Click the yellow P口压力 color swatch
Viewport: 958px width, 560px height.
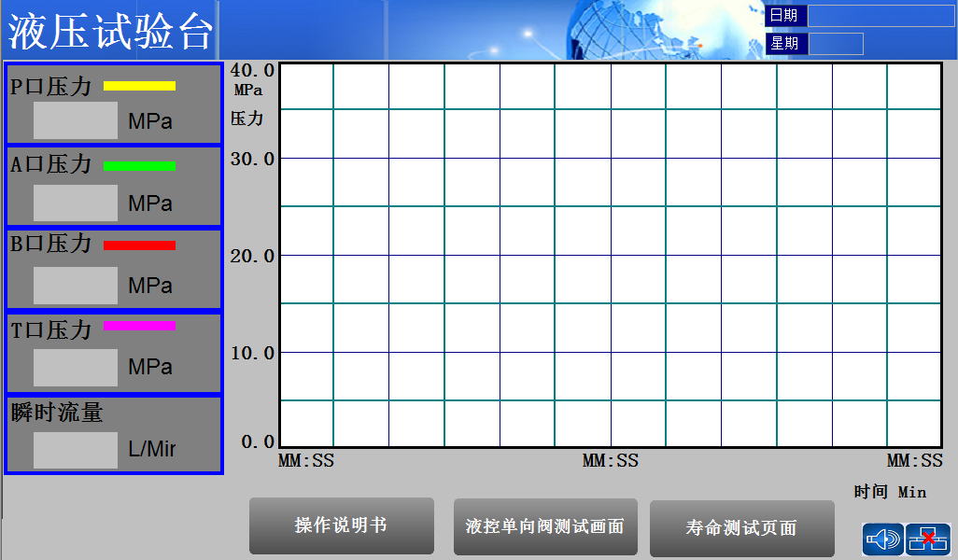(139, 86)
